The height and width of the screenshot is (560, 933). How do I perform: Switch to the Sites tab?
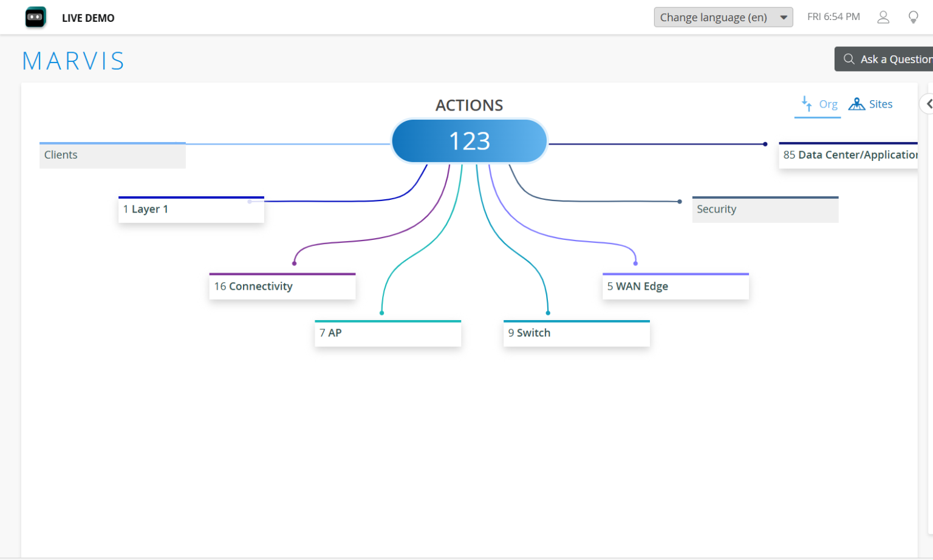click(x=880, y=104)
